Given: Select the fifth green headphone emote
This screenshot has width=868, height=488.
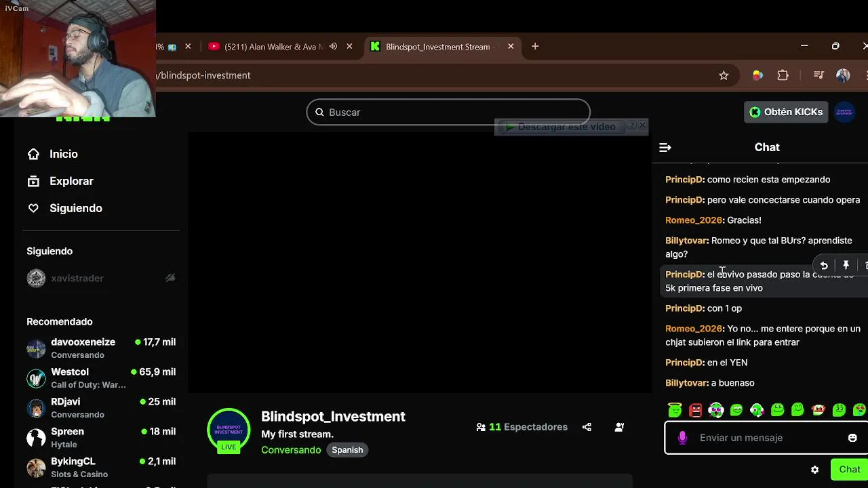Looking at the screenshot, I should coord(757,409).
